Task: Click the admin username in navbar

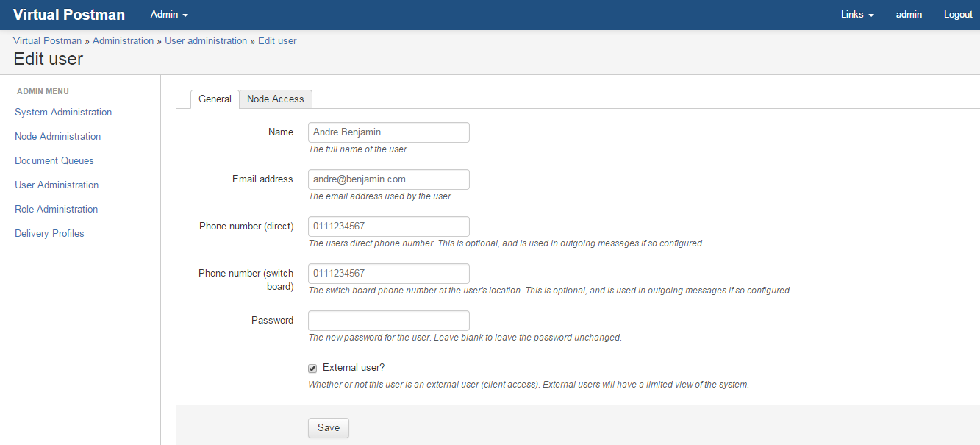Action: (909, 14)
